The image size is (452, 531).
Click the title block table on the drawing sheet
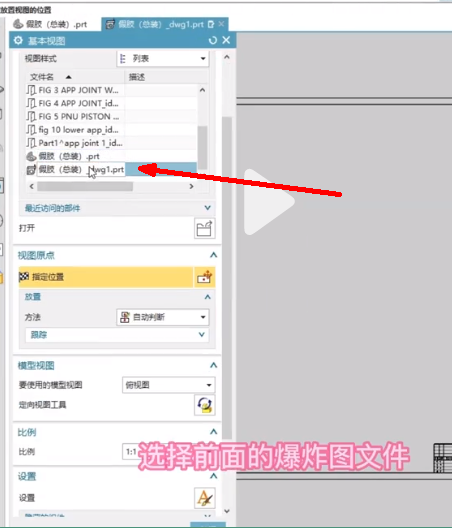click(443, 458)
